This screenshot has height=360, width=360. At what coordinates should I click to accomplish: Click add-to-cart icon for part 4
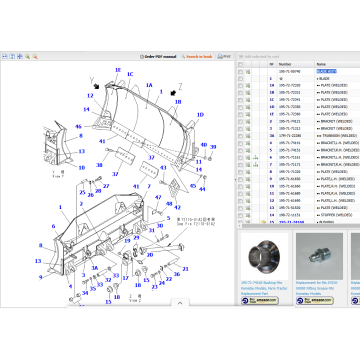pyautogui.click(x=248, y=143)
